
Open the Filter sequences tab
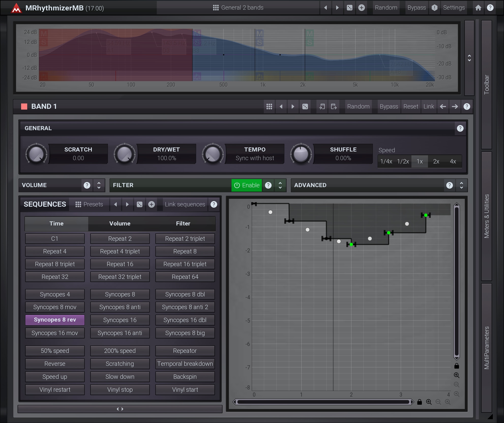[x=183, y=223]
